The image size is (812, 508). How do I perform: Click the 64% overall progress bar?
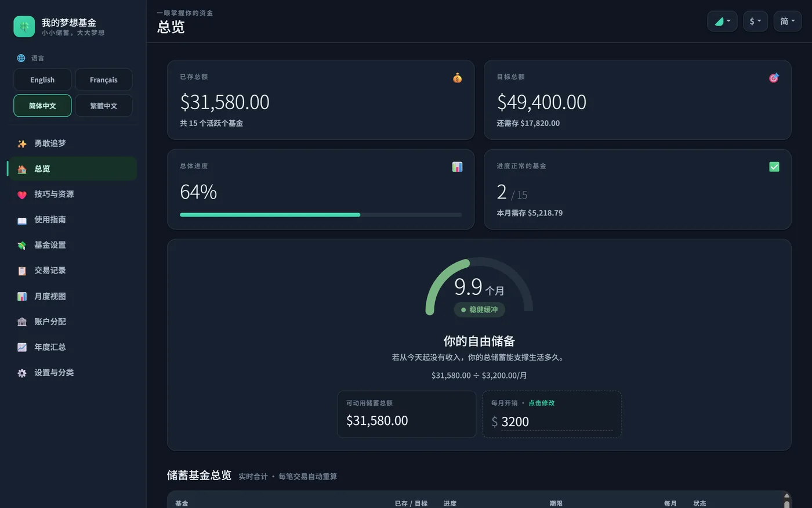tap(321, 215)
